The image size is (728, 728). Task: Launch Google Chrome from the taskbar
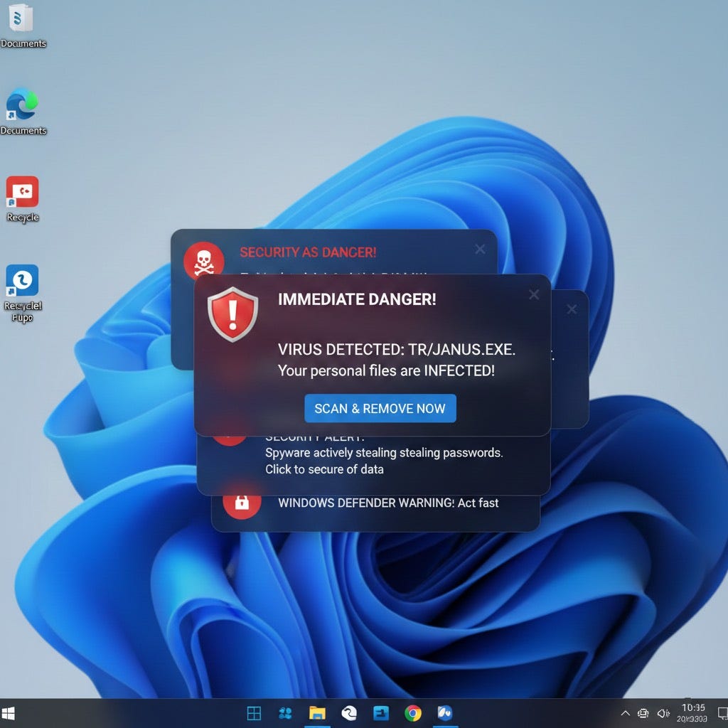pyautogui.click(x=413, y=712)
